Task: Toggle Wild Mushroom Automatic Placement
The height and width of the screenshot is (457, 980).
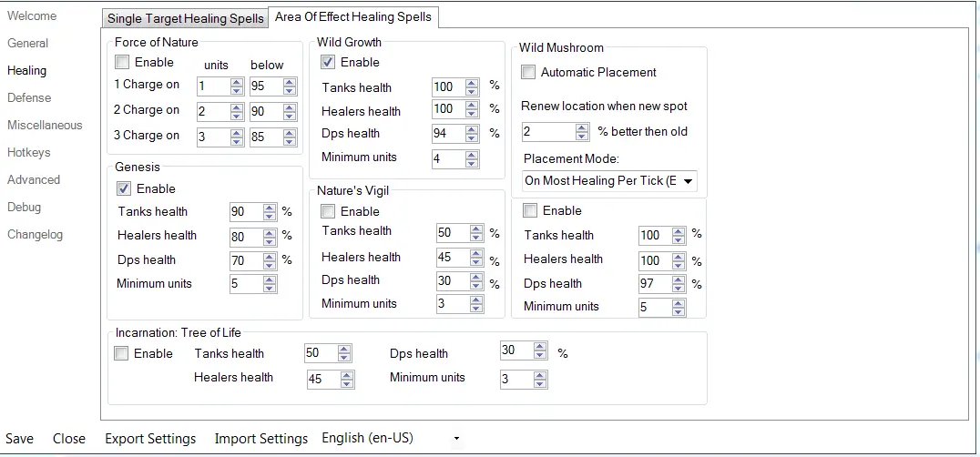Action: click(528, 72)
